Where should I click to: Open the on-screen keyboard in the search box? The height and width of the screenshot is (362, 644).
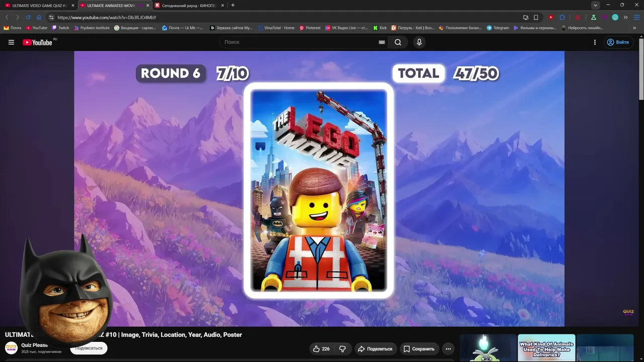pos(382,42)
